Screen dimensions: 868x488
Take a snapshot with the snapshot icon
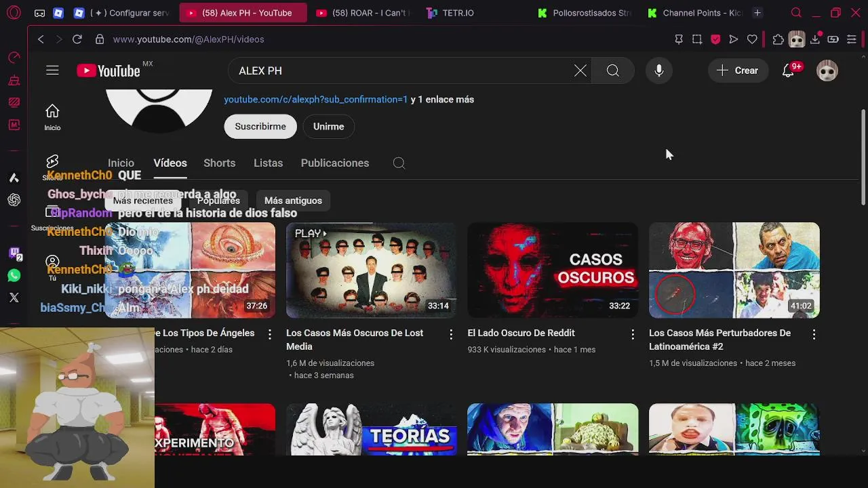[x=697, y=39]
